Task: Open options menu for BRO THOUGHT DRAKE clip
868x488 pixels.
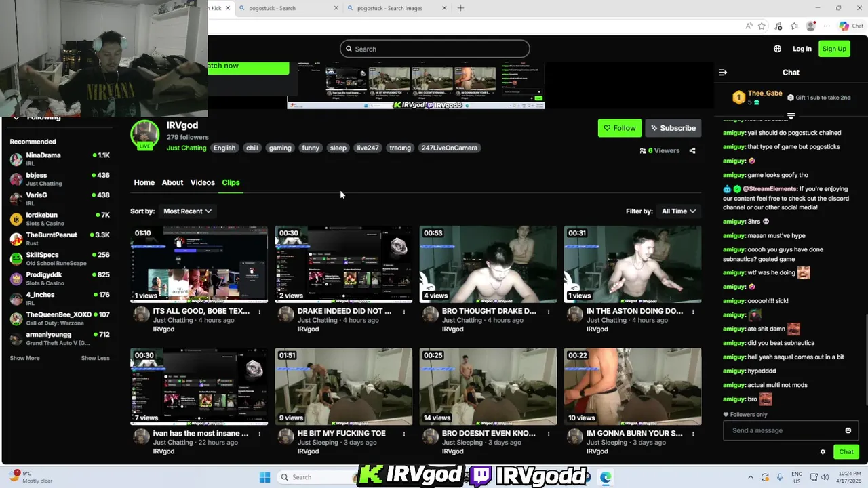Action: [548, 312]
